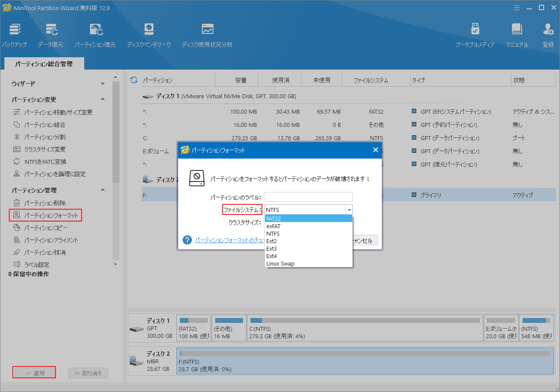Choose Ext3 from file system list

(x=309, y=248)
